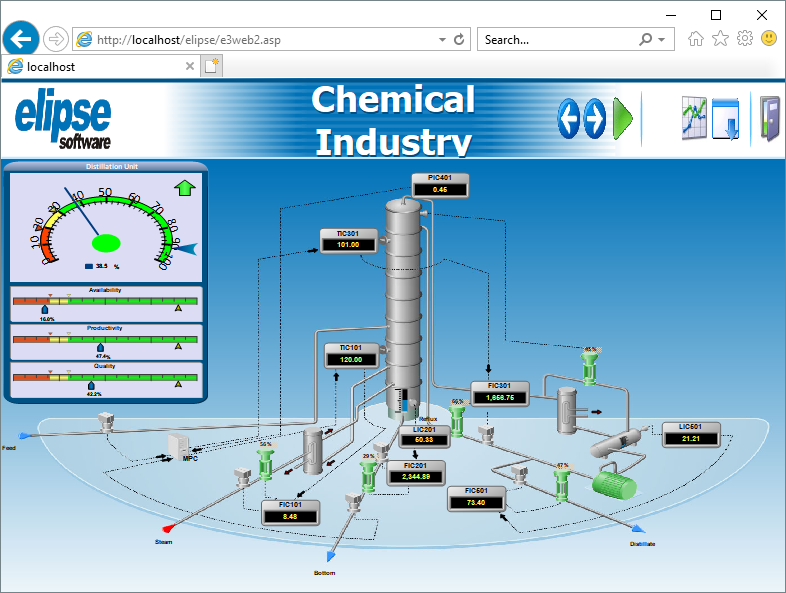
Task: Click the browser Search input field
Action: tap(558, 40)
